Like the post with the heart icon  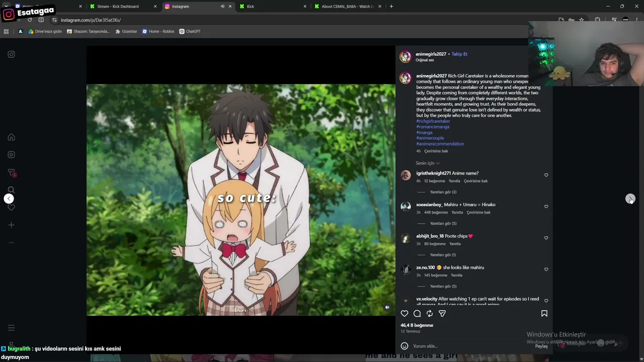(405, 314)
